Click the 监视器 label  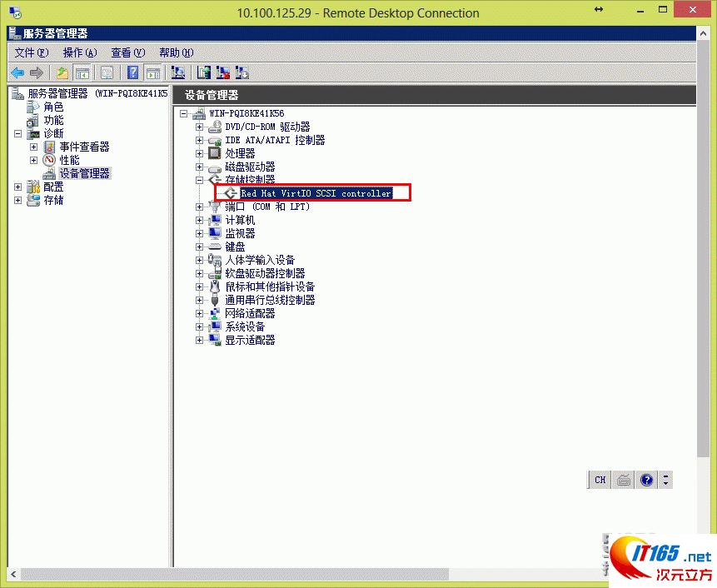[x=240, y=234]
